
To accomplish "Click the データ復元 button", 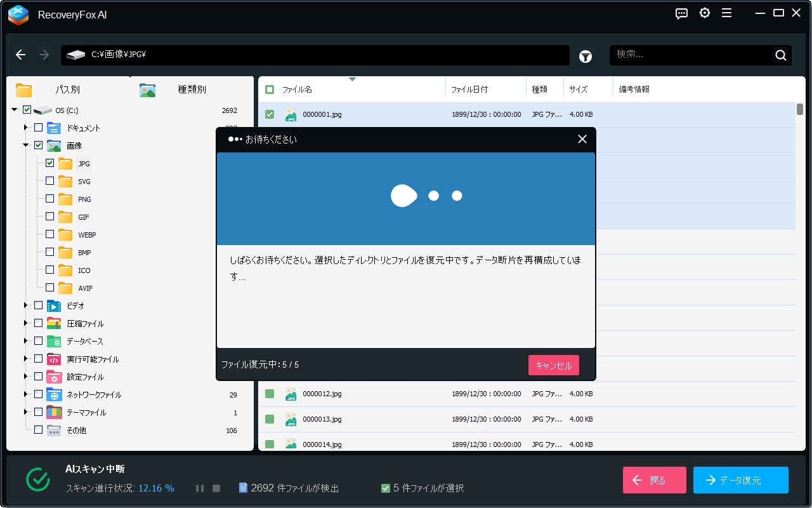I will pyautogui.click(x=740, y=480).
